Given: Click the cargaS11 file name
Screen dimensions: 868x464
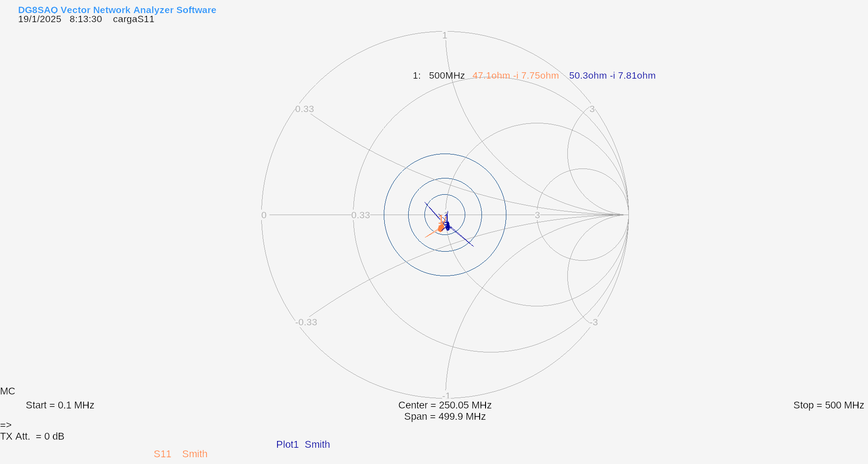Looking at the screenshot, I should coord(133,19).
